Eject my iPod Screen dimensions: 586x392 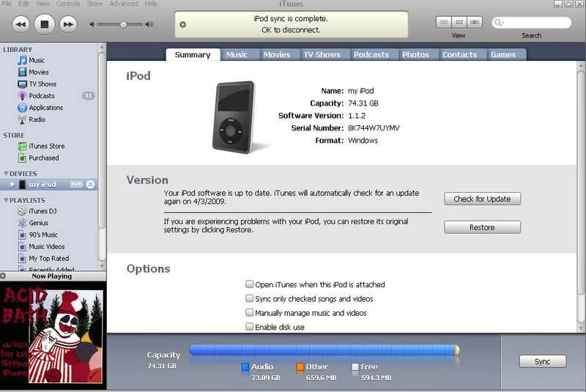point(90,185)
